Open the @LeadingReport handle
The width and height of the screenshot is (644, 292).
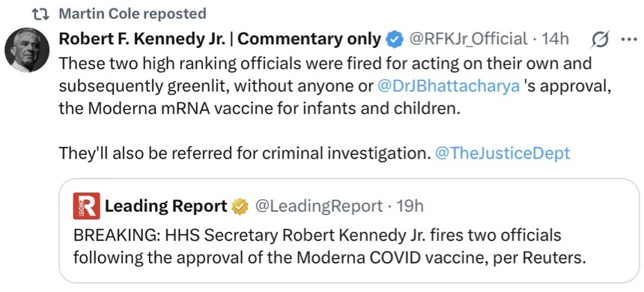pos(319,206)
